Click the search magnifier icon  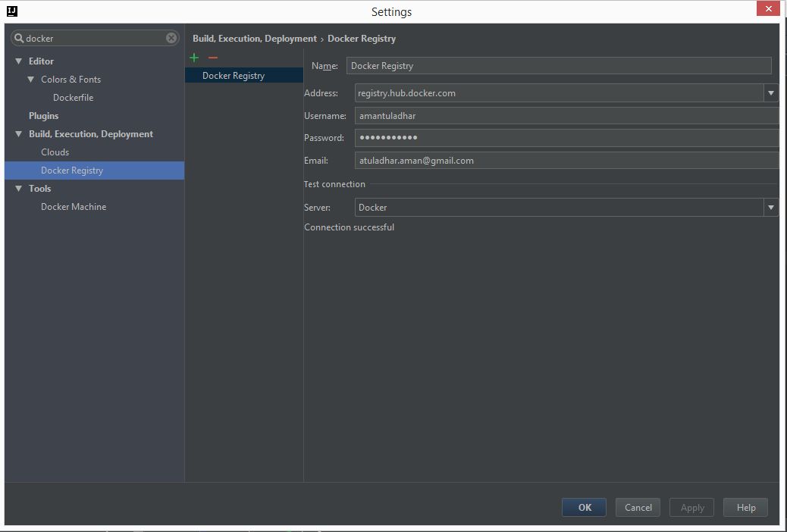point(19,38)
